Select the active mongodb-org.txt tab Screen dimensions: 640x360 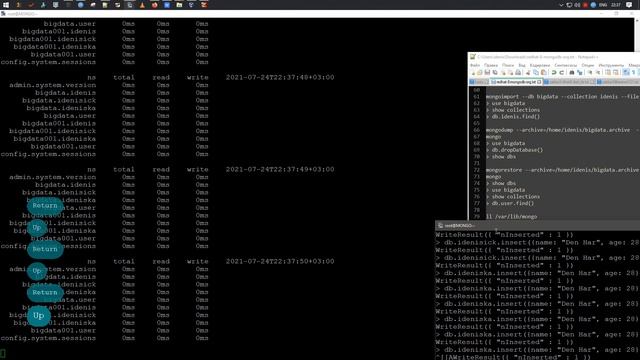(517, 82)
